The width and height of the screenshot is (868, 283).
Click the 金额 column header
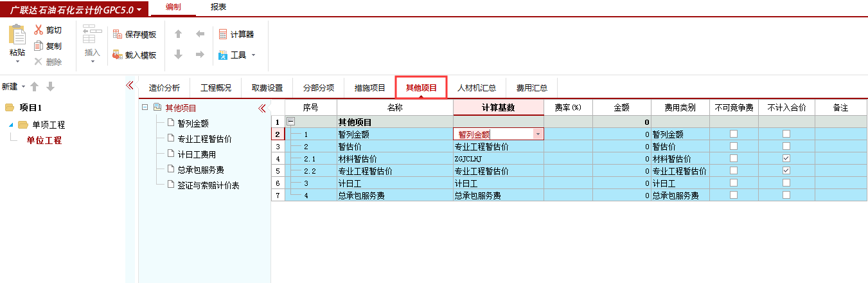pyautogui.click(x=621, y=107)
